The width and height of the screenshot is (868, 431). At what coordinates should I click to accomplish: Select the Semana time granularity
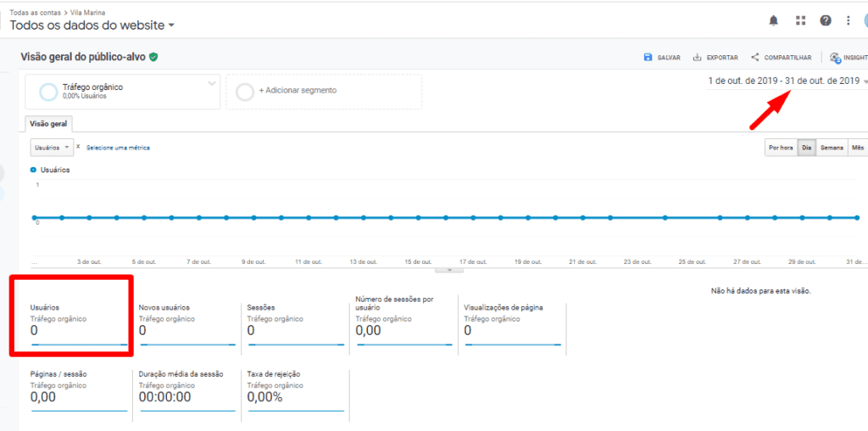coord(832,148)
